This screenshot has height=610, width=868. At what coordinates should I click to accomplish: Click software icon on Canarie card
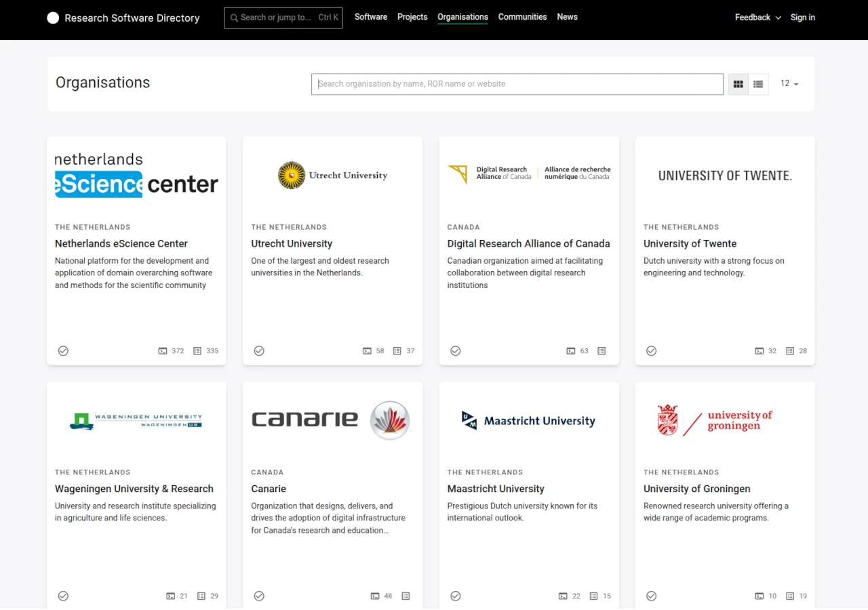tap(375, 596)
